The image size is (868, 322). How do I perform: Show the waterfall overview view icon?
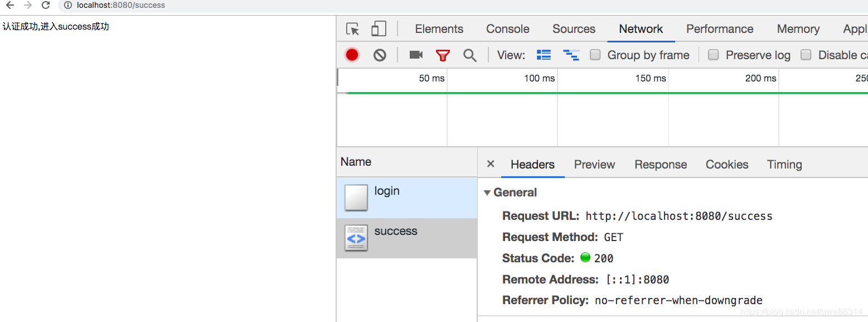point(571,55)
